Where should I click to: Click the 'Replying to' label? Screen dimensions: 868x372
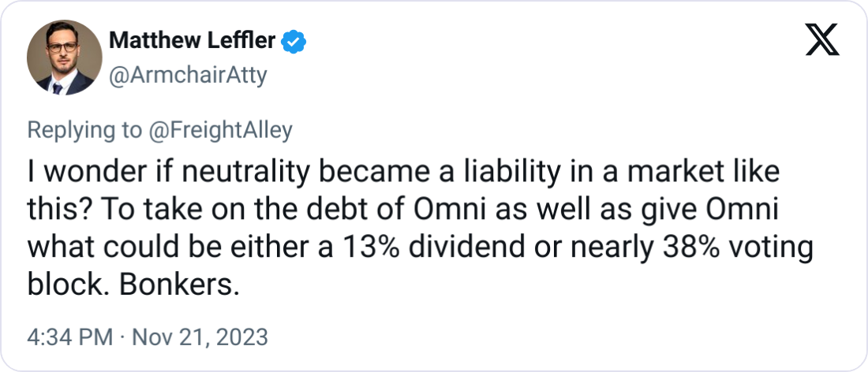coord(84,131)
